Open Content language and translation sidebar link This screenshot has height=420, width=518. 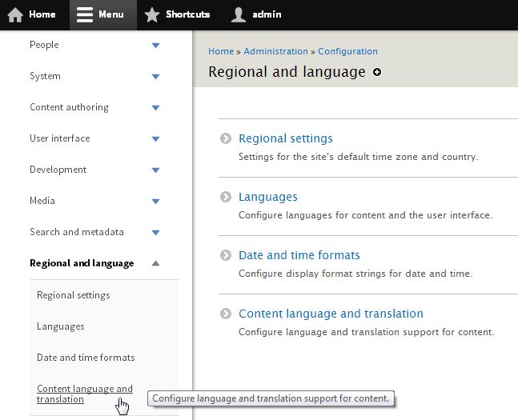click(85, 394)
